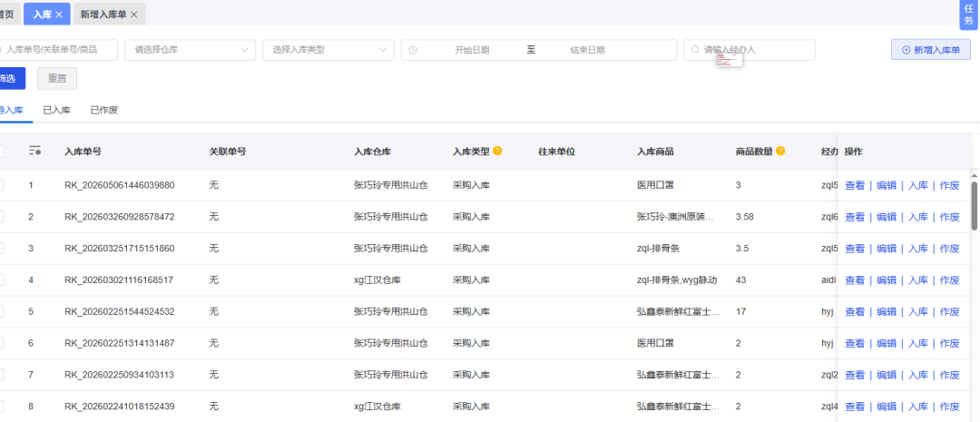
Task: Switch to the 已作废 status tab
Action: point(103,110)
